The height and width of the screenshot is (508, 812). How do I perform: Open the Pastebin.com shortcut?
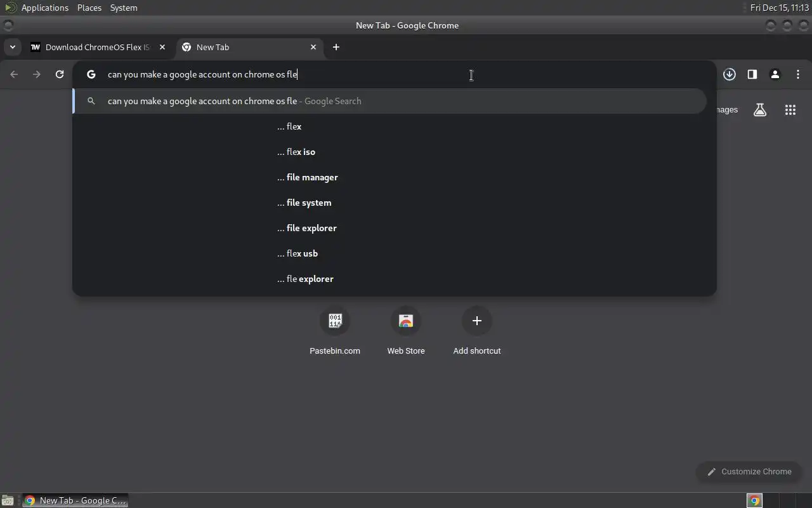tap(335, 331)
